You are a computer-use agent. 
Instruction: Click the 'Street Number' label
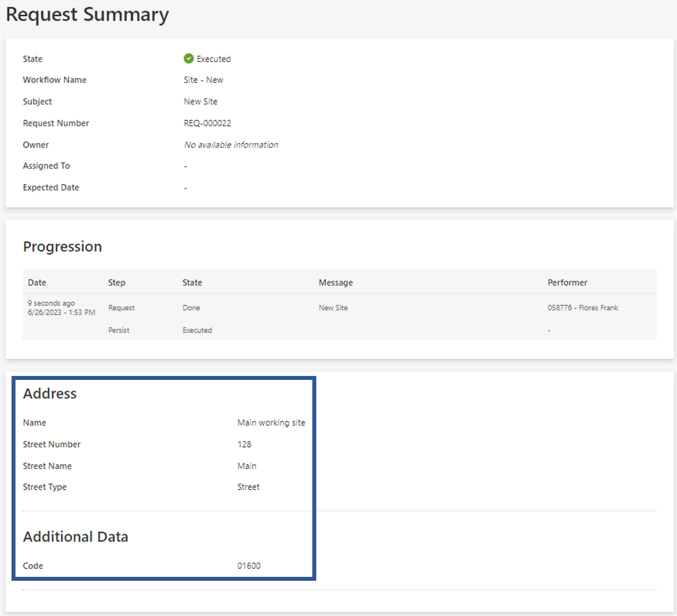tap(51, 444)
